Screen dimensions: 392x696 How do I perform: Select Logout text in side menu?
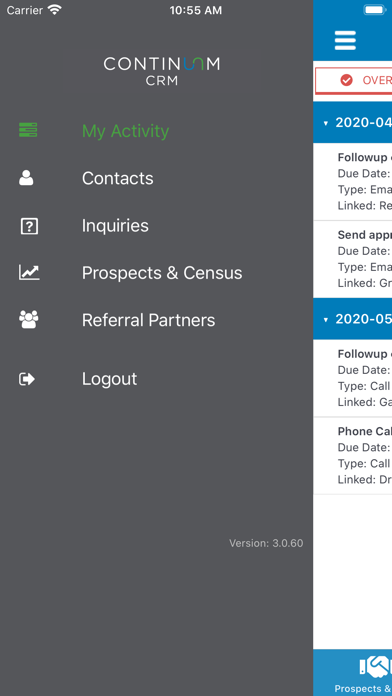tap(109, 379)
